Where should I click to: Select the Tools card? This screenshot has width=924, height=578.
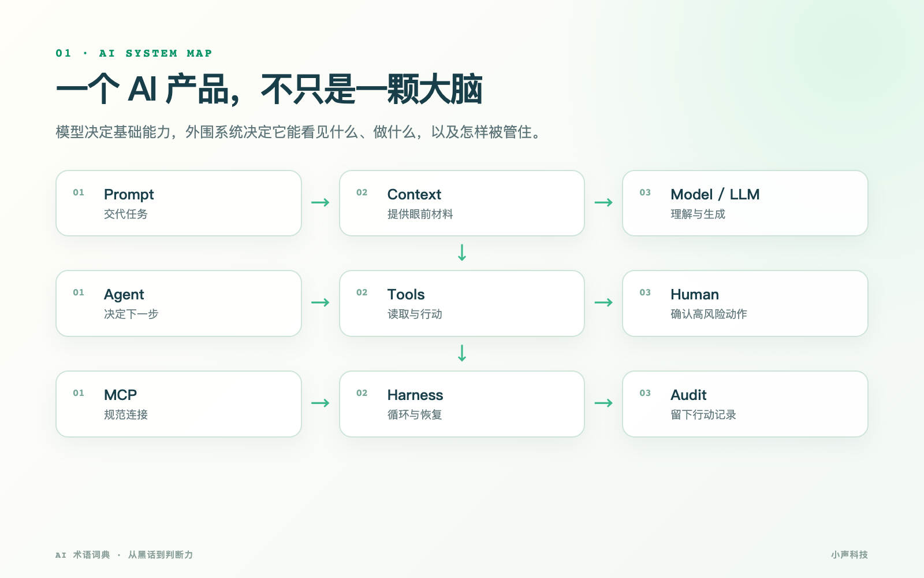pyautogui.click(x=462, y=303)
